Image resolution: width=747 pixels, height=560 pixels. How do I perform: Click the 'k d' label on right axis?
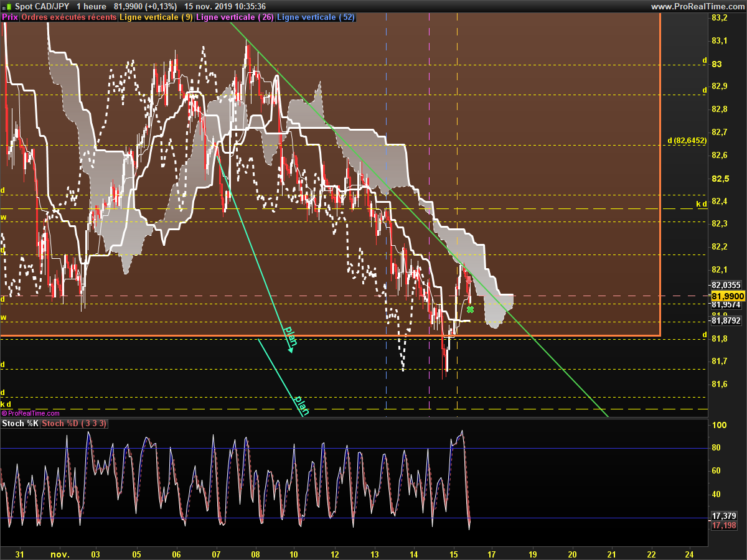(701, 203)
